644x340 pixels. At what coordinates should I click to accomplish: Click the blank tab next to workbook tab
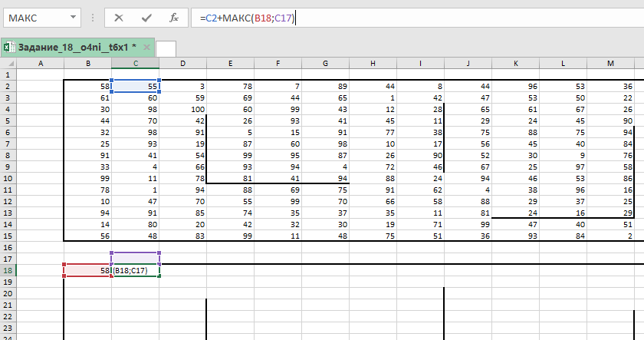(x=166, y=48)
